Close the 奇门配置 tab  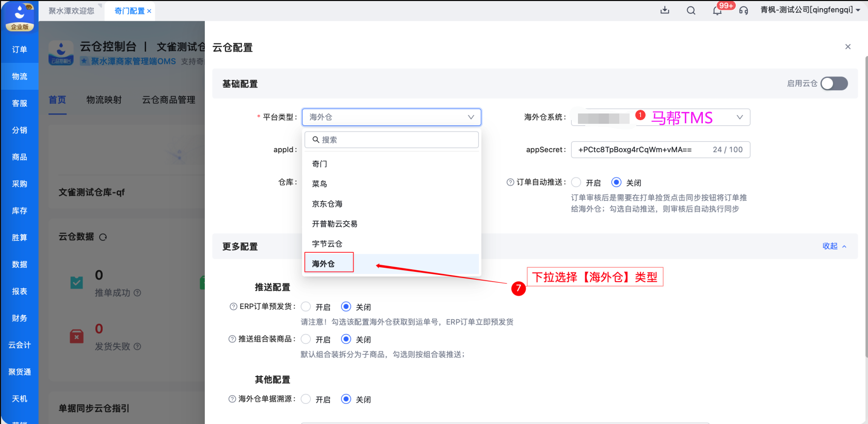[x=149, y=11]
